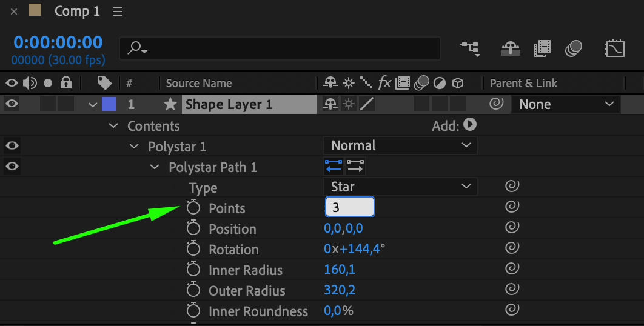Hide Shape Layer 1 visibility eye
The height and width of the screenshot is (326, 644).
12,104
